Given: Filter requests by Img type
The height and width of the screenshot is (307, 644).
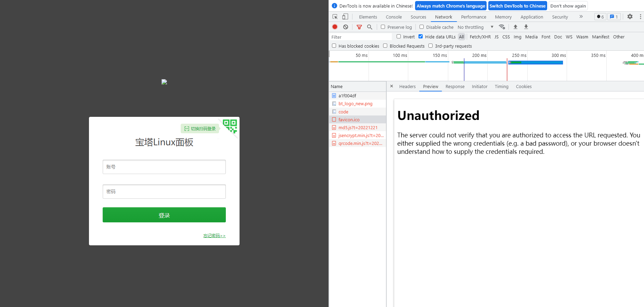Looking at the screenshot, I should (x=517, y=37).
